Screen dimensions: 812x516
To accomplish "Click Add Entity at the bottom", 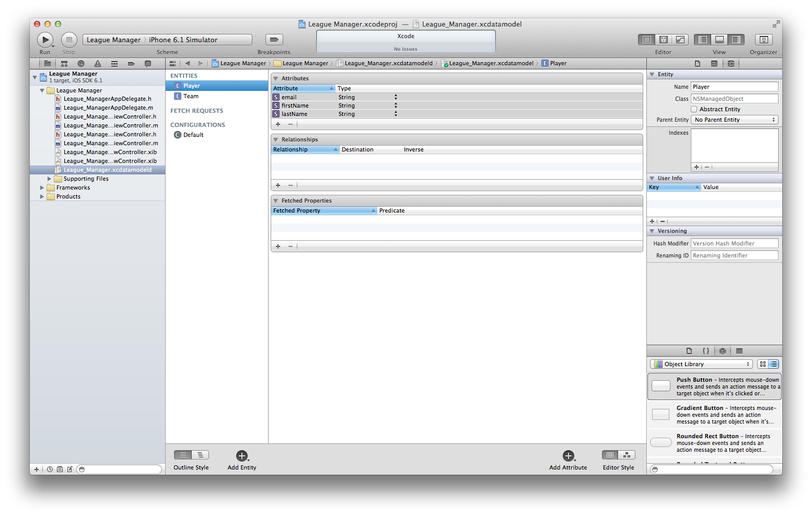I will 242,460.
